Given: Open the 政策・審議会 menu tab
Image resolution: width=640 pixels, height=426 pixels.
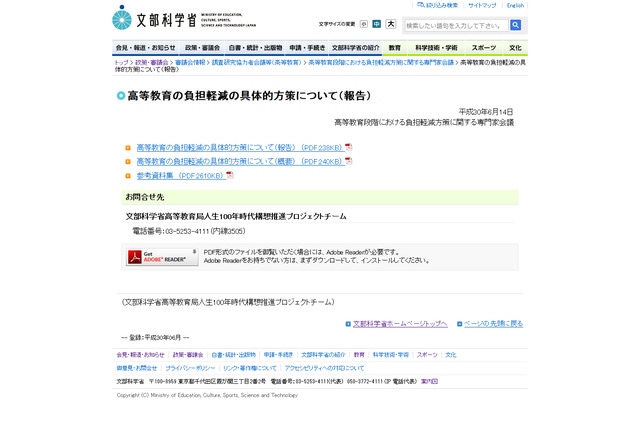Looking at the screenshot, I should [x=202, y=48].
